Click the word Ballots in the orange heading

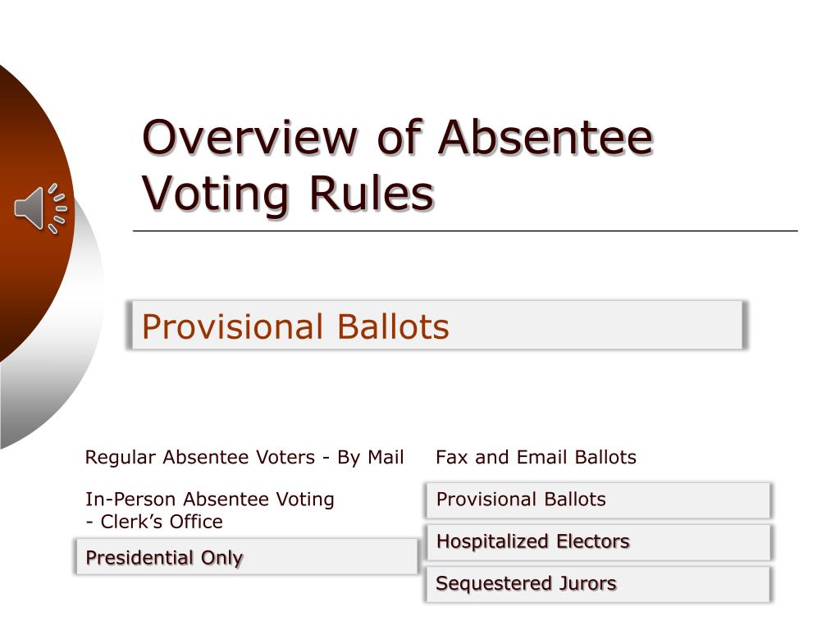(393, 326)
